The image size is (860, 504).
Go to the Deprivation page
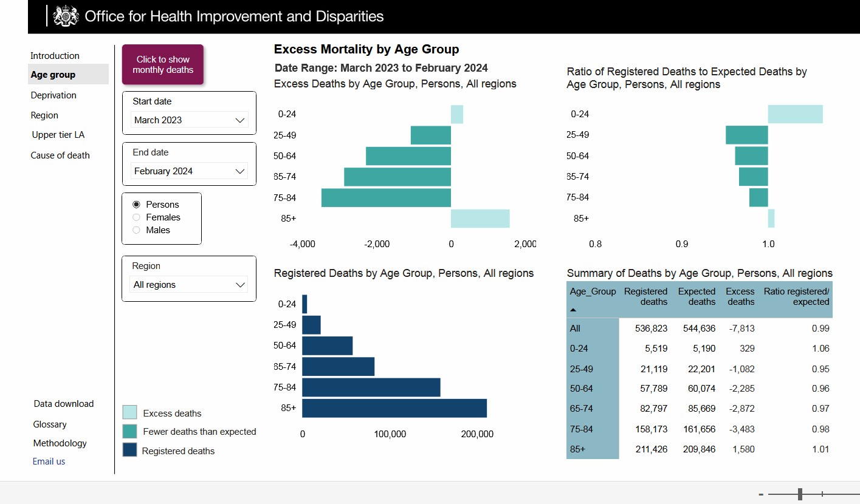tap(53, 95)
